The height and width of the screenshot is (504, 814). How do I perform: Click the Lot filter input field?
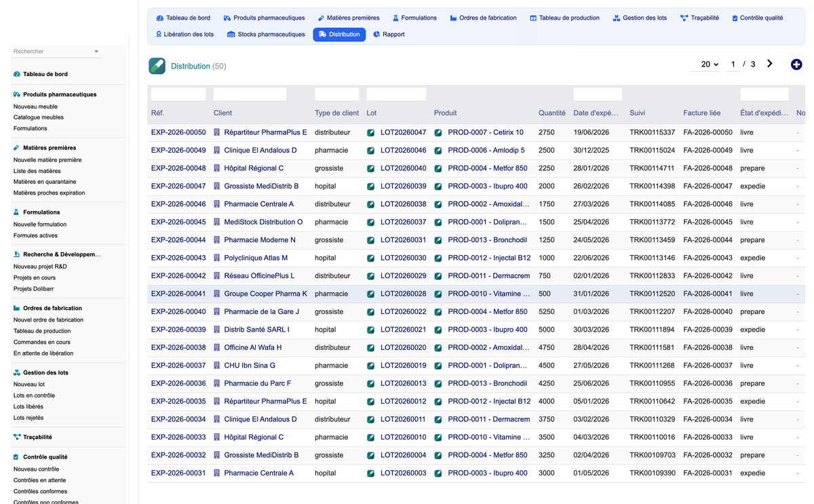pos(397,94)
